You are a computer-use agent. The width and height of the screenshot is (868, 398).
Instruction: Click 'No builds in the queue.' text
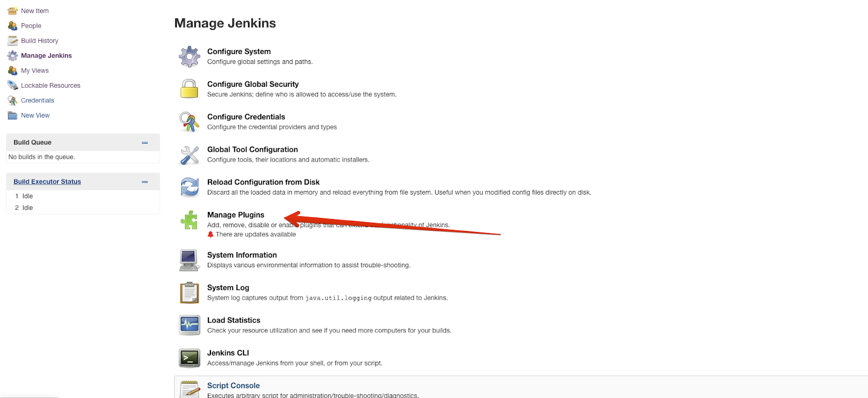pos(42,157)
